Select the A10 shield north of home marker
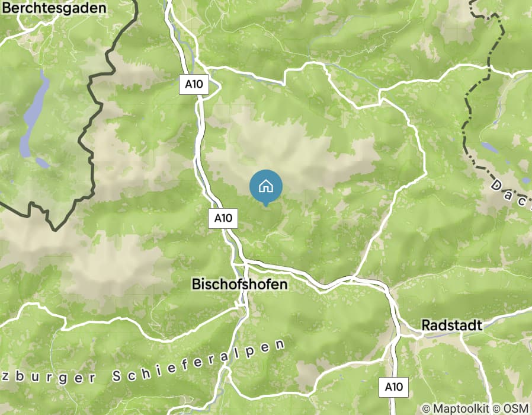 pyautogui.click(x=194, y=84)
